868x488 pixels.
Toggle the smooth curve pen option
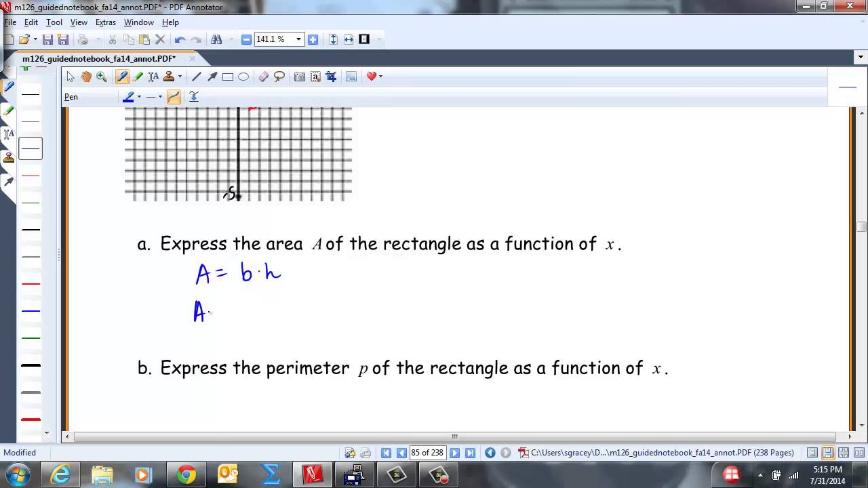pos(174,97)
